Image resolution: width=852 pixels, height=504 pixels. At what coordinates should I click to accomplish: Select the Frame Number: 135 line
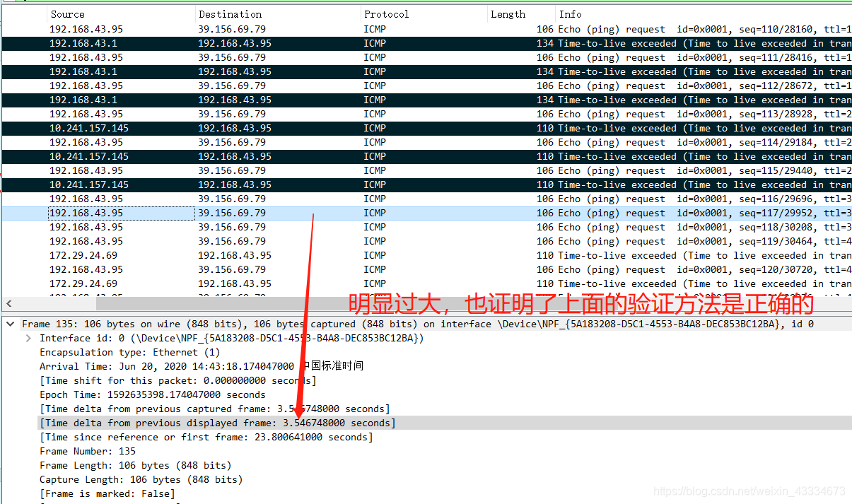[88, 451]
